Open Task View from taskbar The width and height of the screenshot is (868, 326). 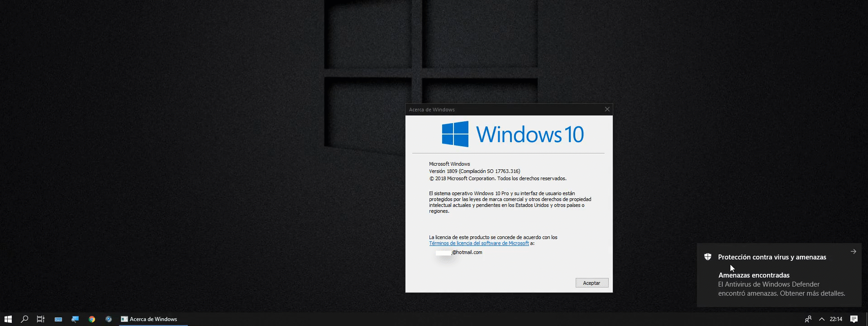(41, 319)
